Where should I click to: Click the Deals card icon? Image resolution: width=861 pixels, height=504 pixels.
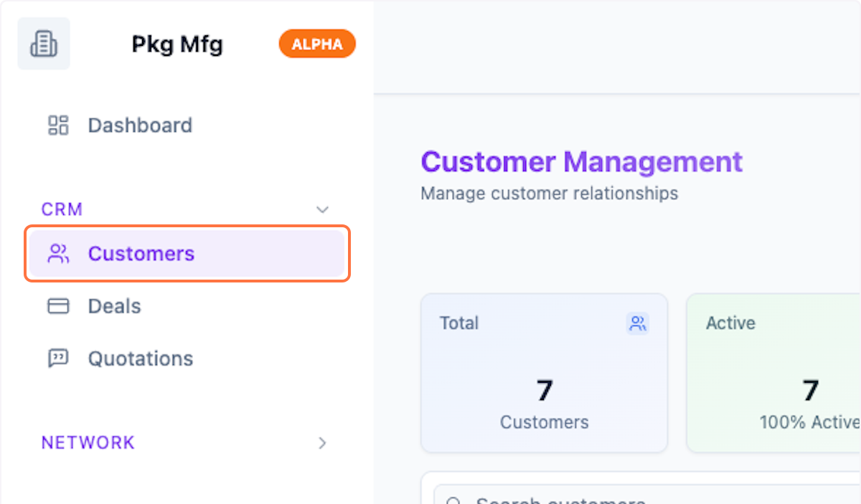58,306
